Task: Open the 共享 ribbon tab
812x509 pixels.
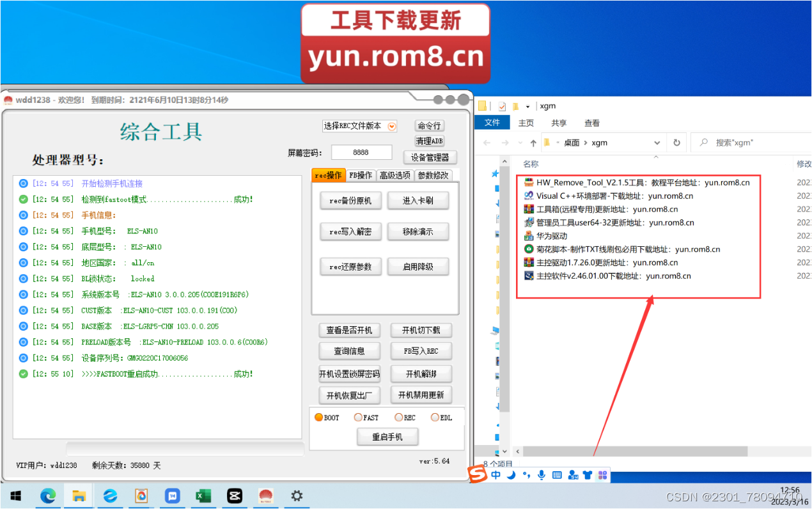Action: 559,123
